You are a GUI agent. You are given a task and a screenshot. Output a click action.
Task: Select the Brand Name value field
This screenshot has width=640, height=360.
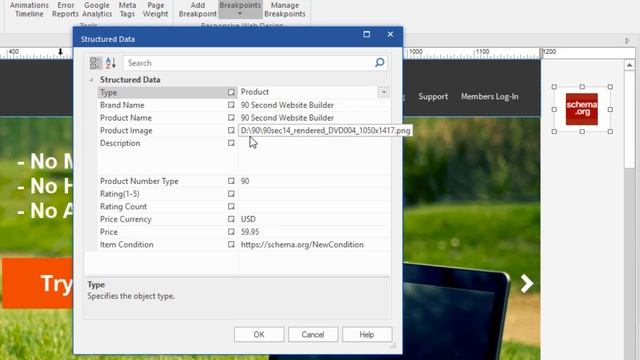314,105
